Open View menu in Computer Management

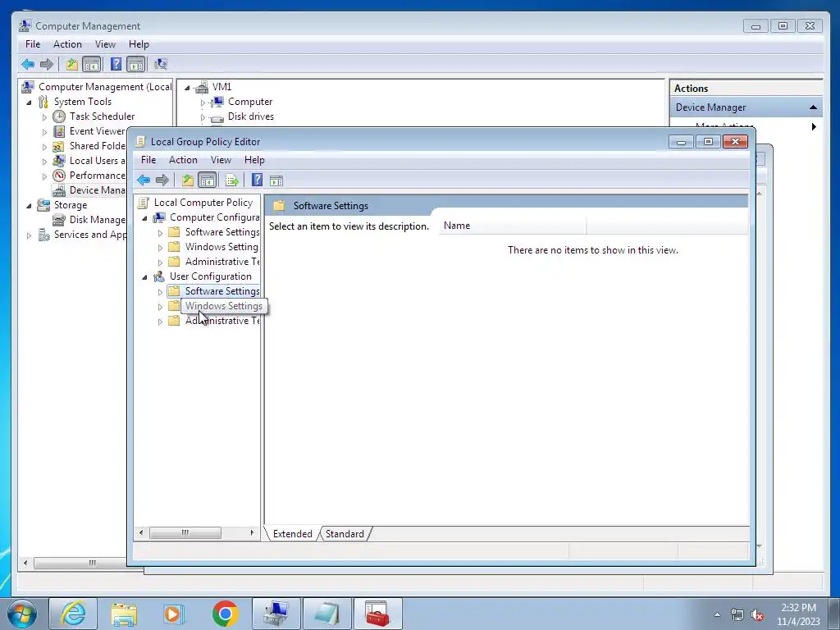105,44
